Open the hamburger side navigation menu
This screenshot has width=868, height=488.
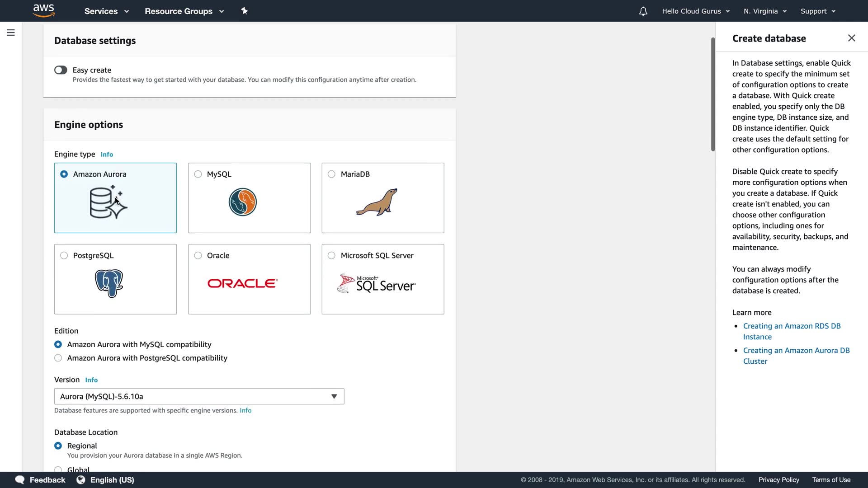(x=11, y=33)
